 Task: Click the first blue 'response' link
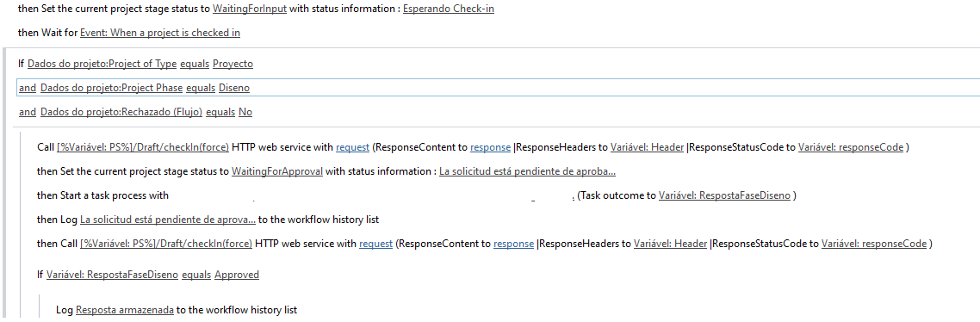tap(491, 147)
